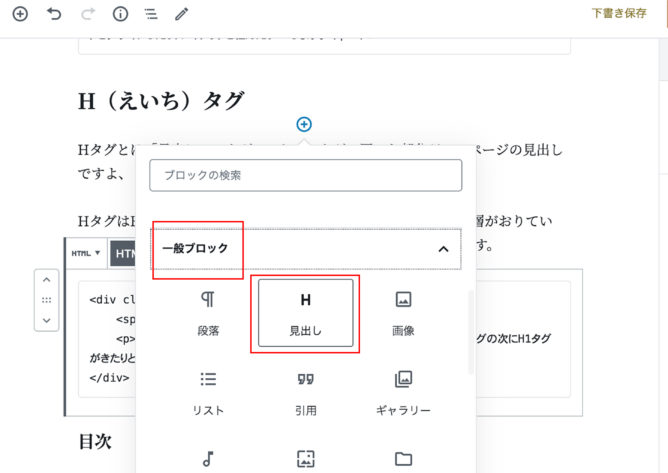The image size is (668, 473).
Task: Insert the file block folder icon
Action: pyautogui.click(x=403, y=459)
